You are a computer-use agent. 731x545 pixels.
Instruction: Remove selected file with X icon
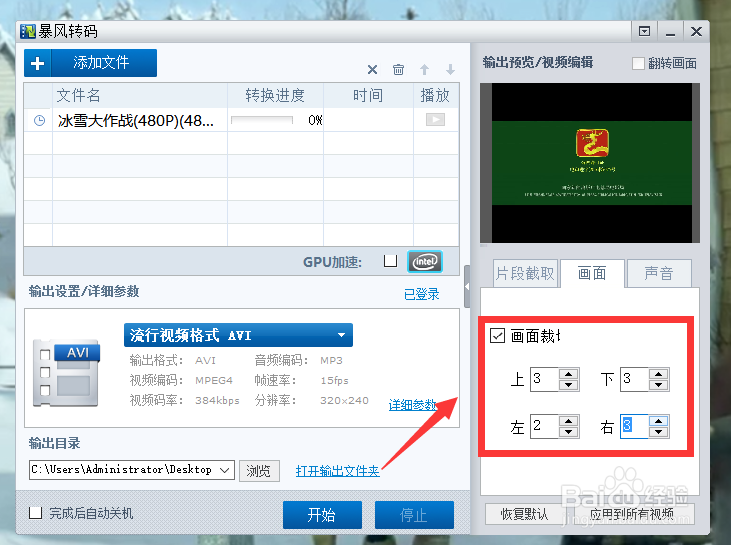point(372,70)
